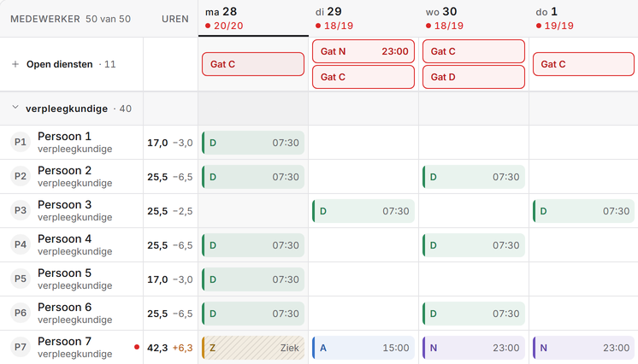Image resolution: width=638 pixels, height=364 pixels.
Task: Open Persoon 4's D 07:30 shift on Monday
Action: pos(253,245)
